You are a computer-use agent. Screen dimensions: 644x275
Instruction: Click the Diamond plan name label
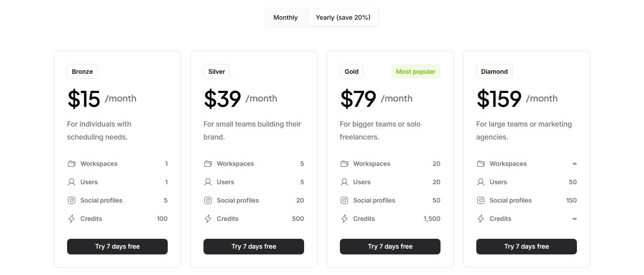[x=494, y=72]
